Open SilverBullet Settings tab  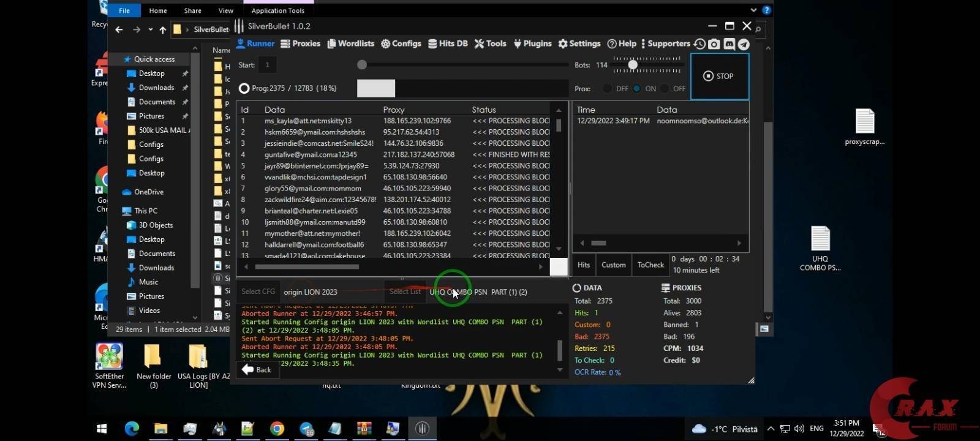tap(579, 43)
